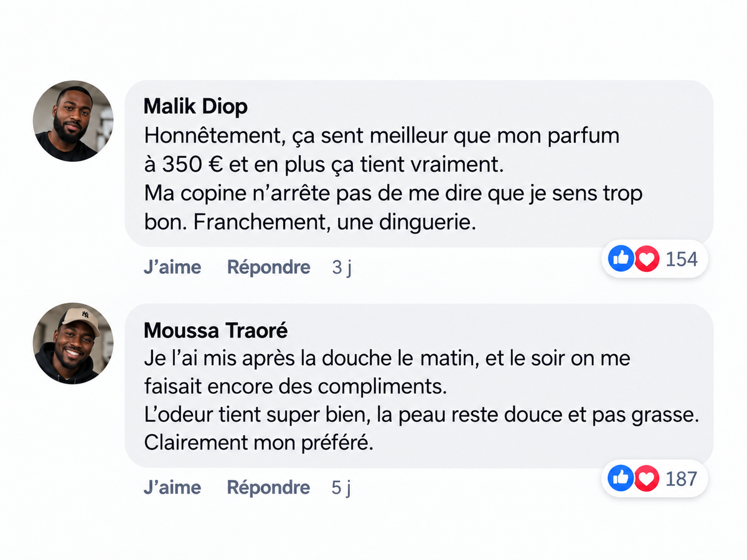Show the 154 reactions count
Screen dimensions: 747x560
682,259
